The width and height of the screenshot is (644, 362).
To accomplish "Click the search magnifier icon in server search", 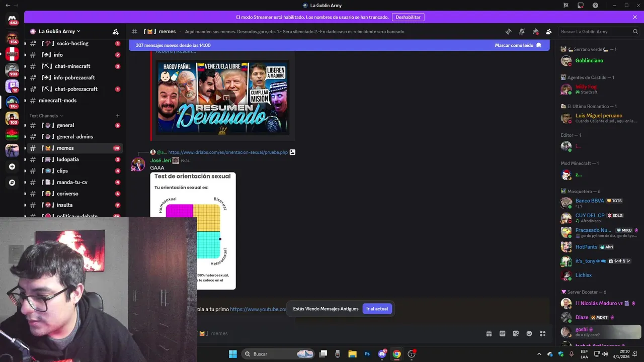I will coord(635,31).
